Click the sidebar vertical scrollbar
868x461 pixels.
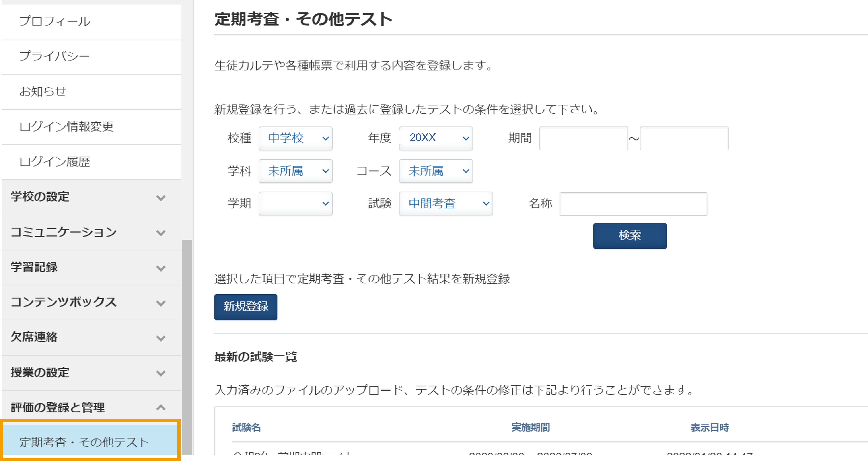click(187, 347)
